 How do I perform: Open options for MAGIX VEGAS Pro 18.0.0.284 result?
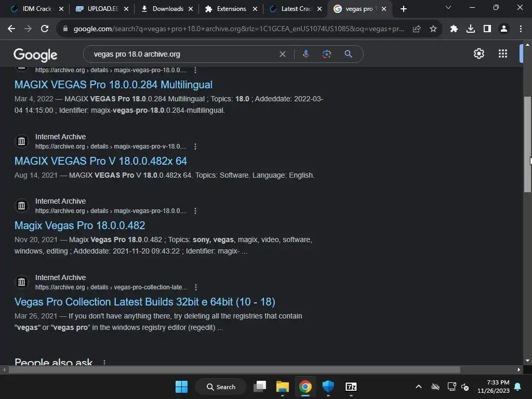point(195,70)
